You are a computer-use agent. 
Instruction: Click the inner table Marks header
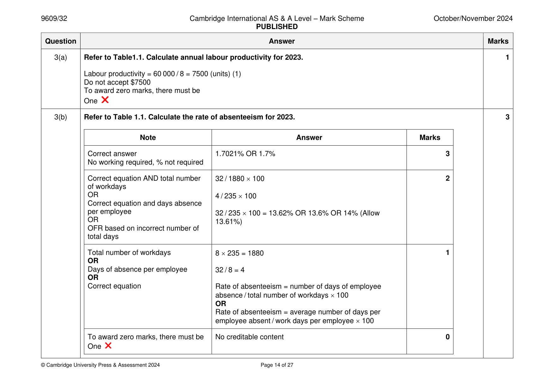click(x=430, y=138)
